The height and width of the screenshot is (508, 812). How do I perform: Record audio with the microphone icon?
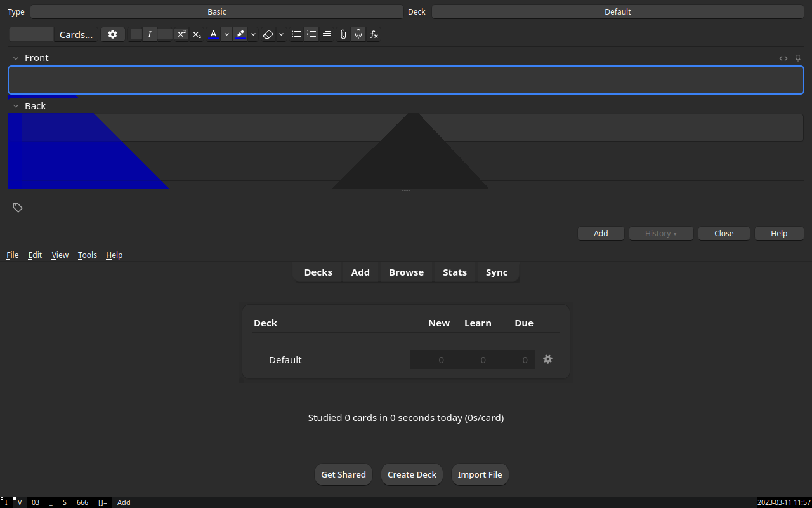pos(358,34)
